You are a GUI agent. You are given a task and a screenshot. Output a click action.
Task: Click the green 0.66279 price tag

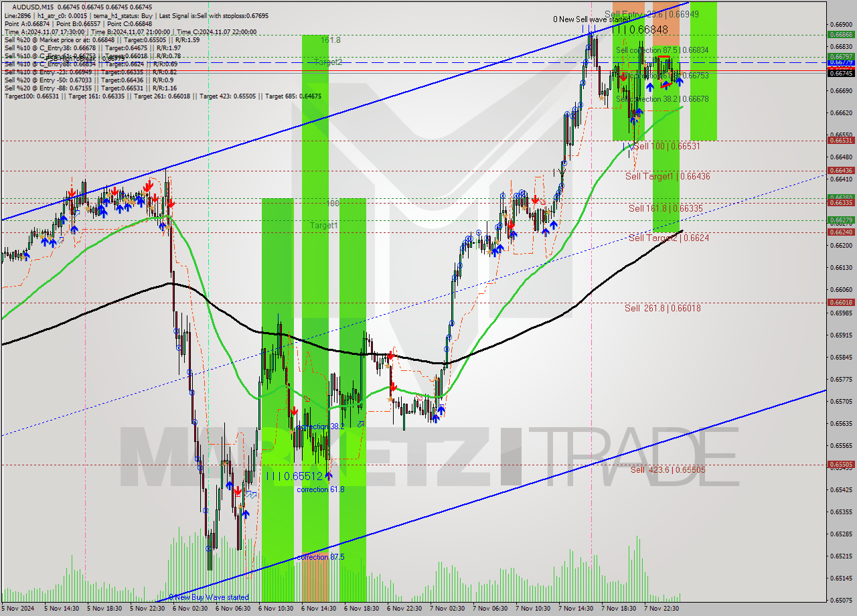841,220
